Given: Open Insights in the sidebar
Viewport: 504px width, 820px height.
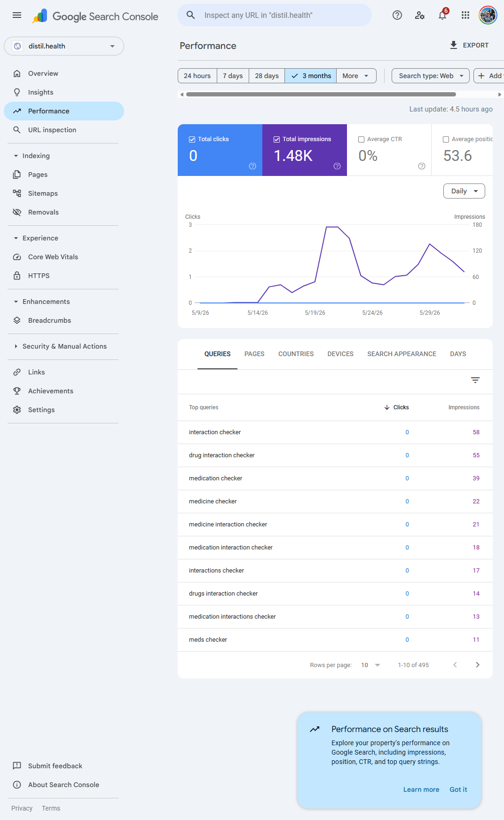Looking at the screenshot, I should 64,92.
